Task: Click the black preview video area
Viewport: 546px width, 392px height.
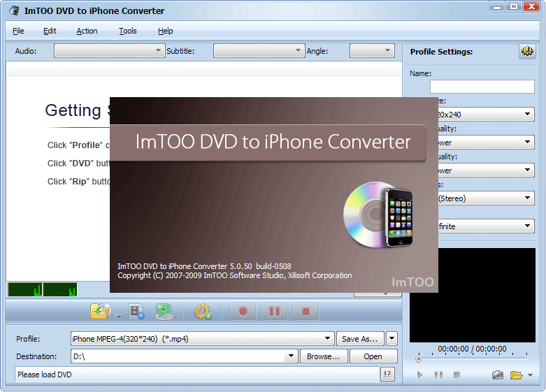Action: [x=487, y=295]
